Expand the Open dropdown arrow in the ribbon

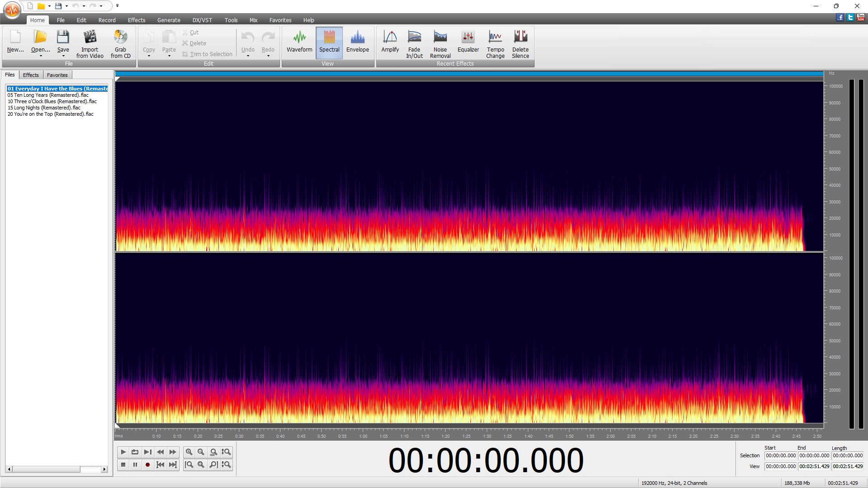pos(41,56)
